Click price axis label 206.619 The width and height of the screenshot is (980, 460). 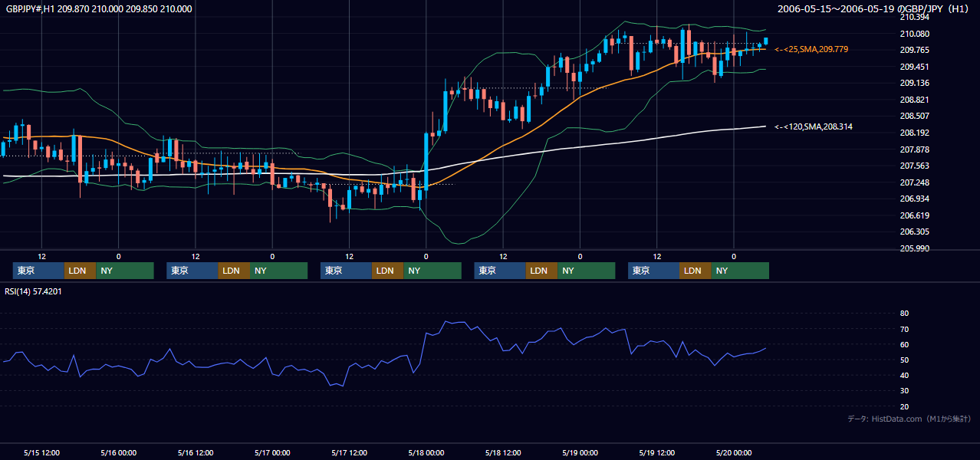pos(914,215)
